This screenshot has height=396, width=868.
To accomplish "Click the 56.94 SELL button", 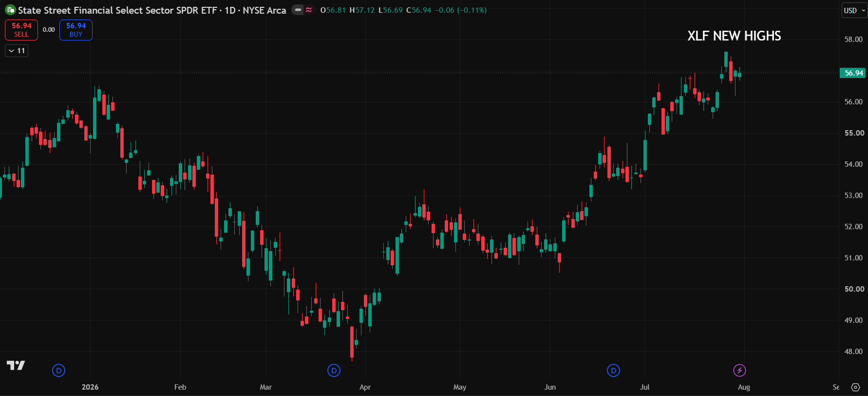I will pyautogui.click(x=21, y=30).
